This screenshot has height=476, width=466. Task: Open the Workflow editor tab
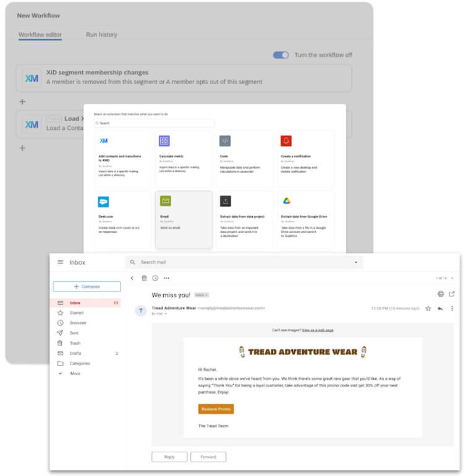(40, 35)
